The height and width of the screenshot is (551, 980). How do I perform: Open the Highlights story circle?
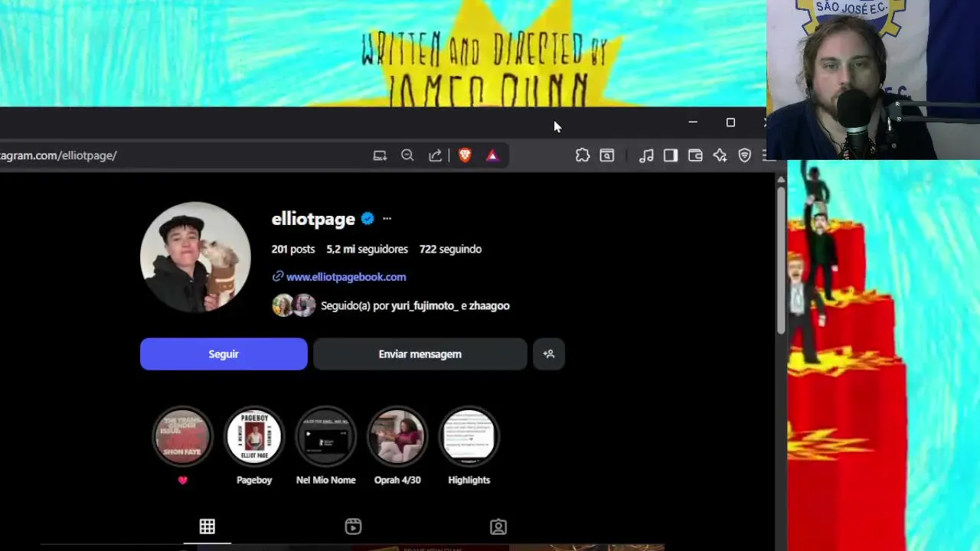[x=469, y=436]
